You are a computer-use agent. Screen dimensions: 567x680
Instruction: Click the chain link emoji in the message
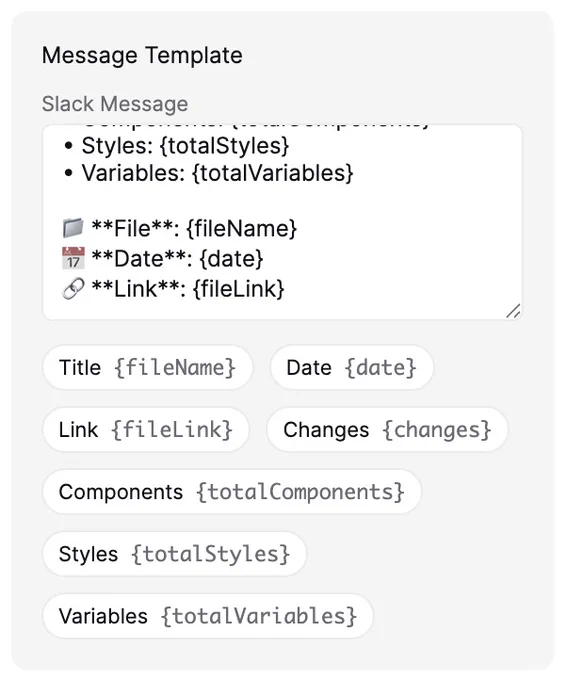73,289
